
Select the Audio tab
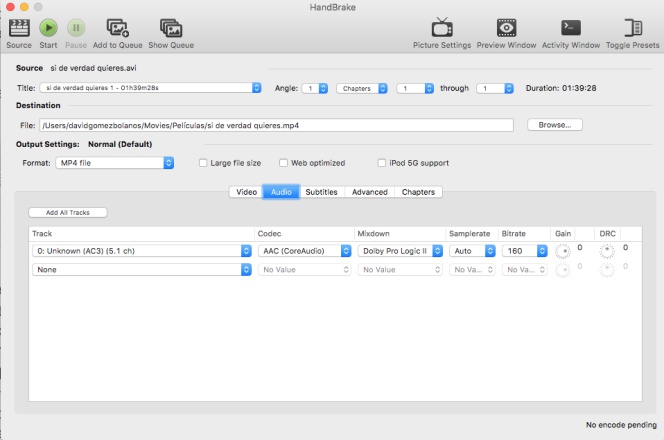281,192
